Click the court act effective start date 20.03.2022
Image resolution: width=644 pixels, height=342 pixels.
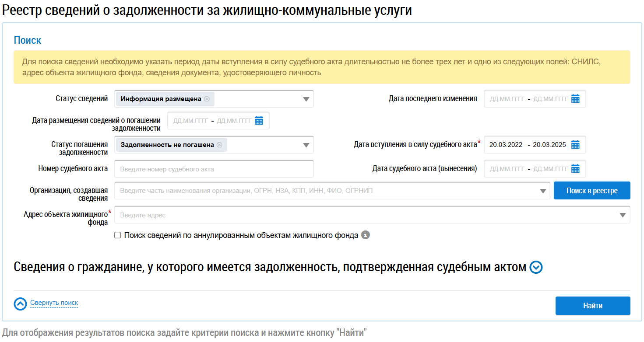pos(506,145)
